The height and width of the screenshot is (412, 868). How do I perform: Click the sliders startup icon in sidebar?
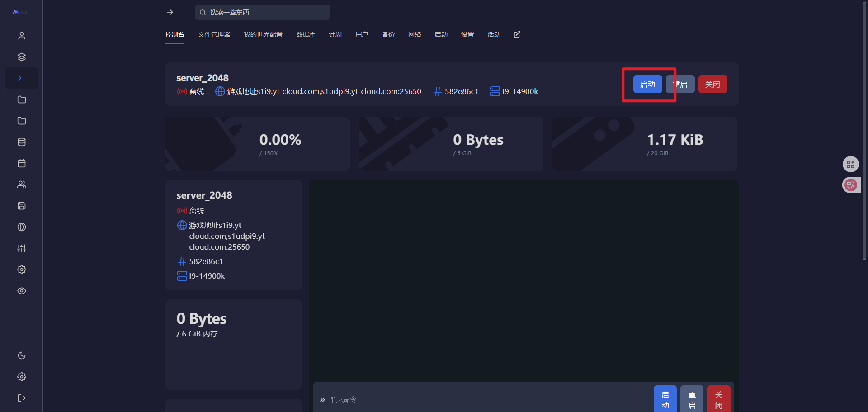(21, 248)
